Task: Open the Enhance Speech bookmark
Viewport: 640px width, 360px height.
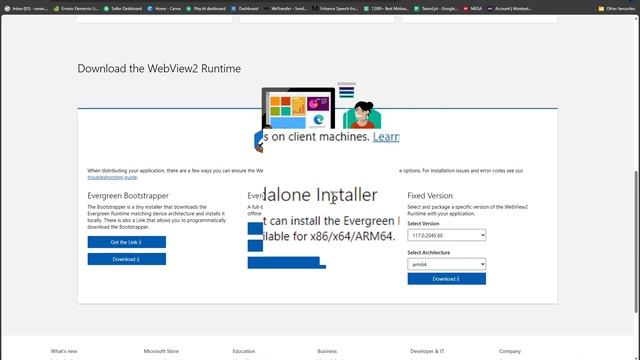Action: click(335, 8)
